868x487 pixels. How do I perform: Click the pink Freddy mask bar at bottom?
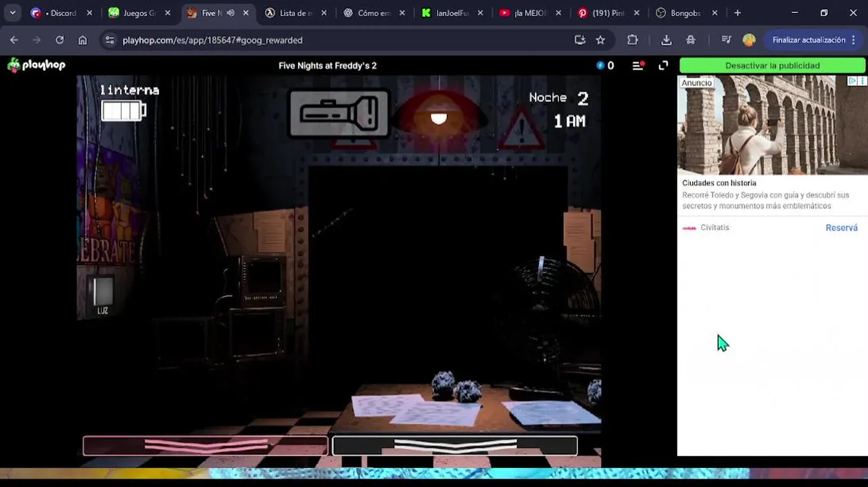[206, 446]
